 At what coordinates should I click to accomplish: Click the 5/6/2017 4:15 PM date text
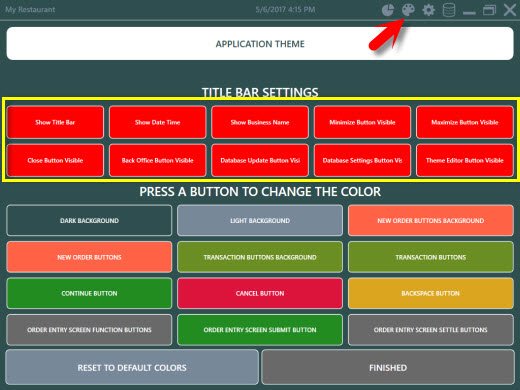click(x=285, y=9)
